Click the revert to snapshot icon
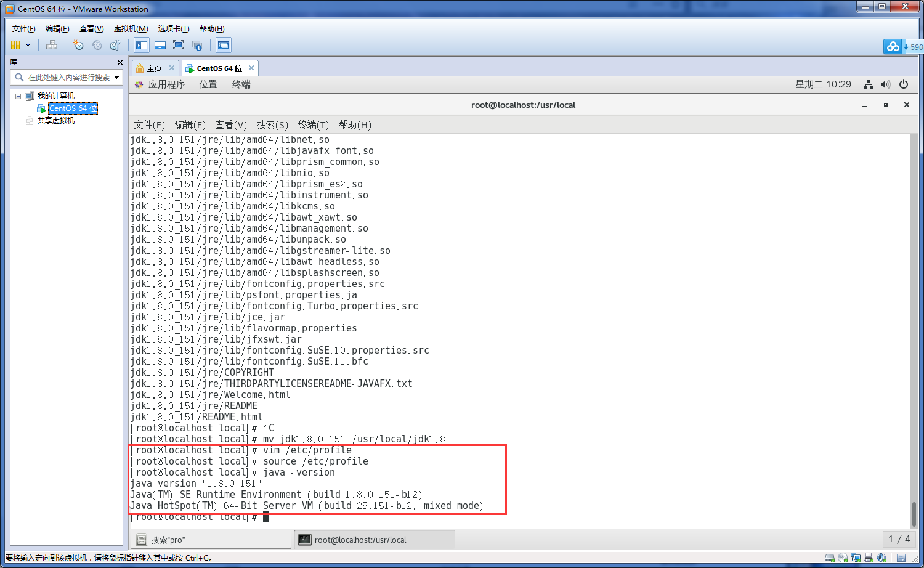This screenshot has width=924, height=568. pos(97,45)
